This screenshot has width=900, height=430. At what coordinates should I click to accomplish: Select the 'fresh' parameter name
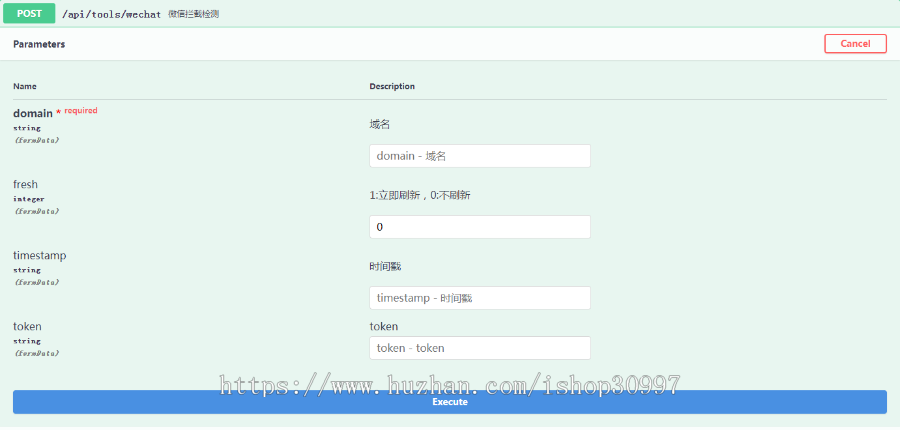point(25,184)
